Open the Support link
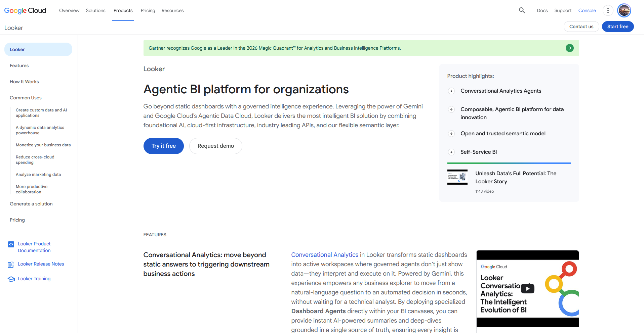The width and height of the screenshot is (644, 333). pyautogui.click(x=563, y=10)
